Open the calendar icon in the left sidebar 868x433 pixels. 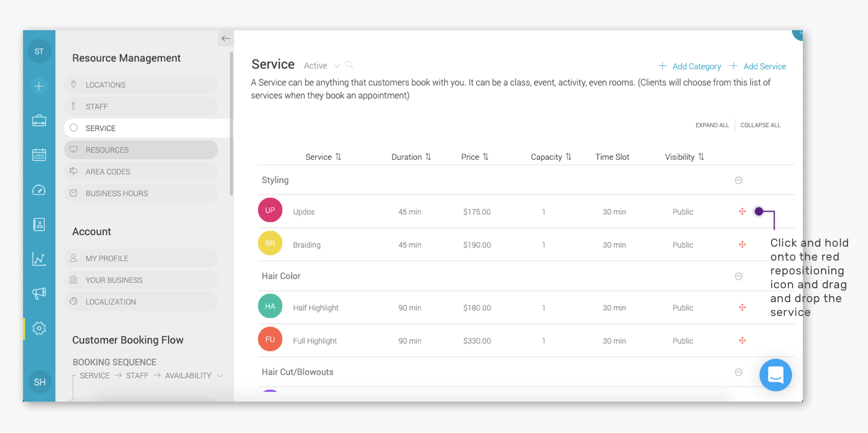[x=39, y=155]
